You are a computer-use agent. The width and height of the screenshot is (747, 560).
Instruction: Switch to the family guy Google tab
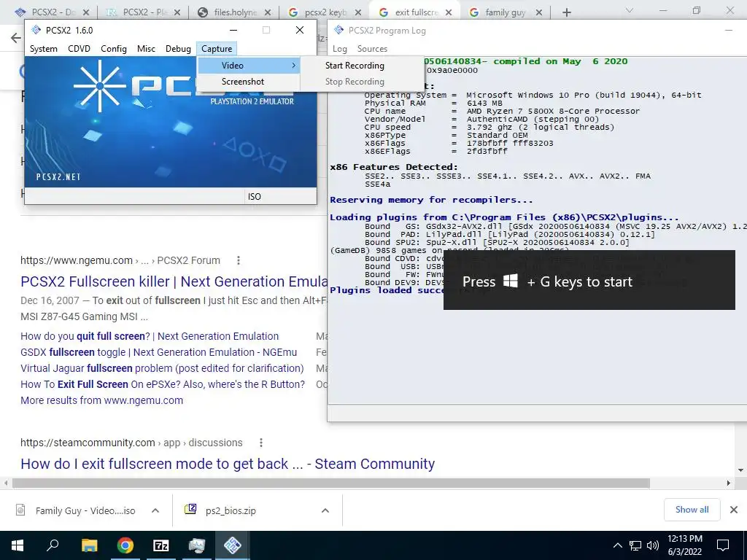pyautogui.click(x=505, y=12)
